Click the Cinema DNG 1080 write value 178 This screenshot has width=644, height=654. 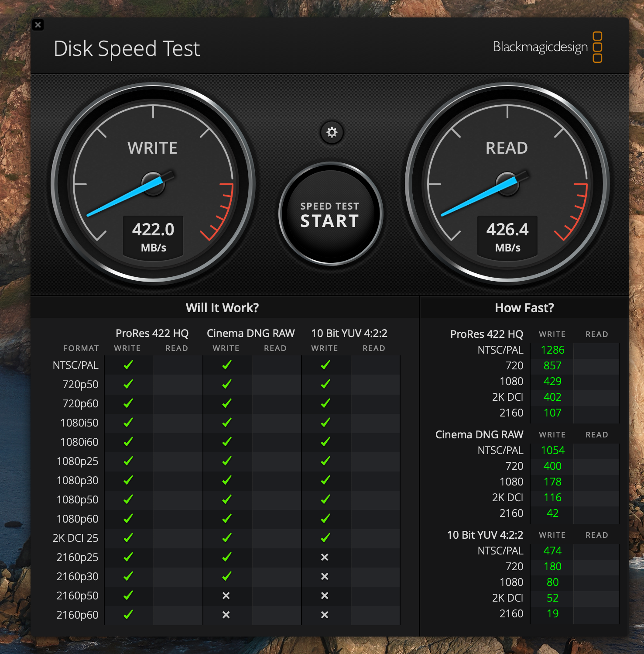pos(552,482)
